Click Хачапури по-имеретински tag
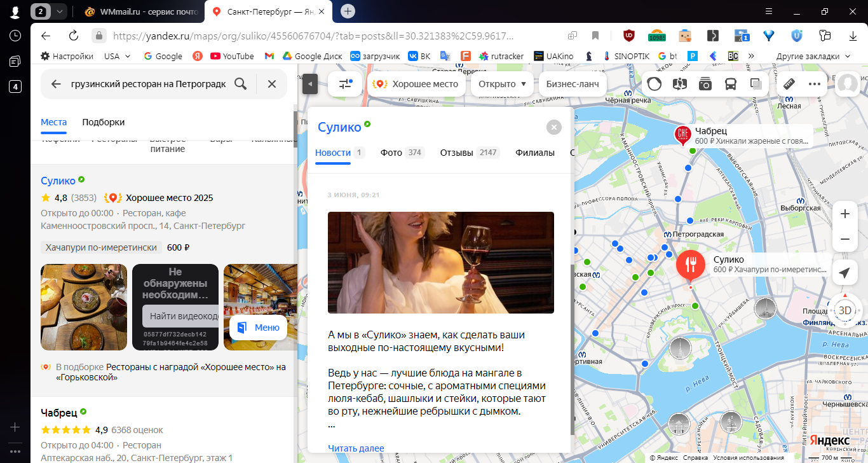The image size is (868, 463). coord(102,247)
